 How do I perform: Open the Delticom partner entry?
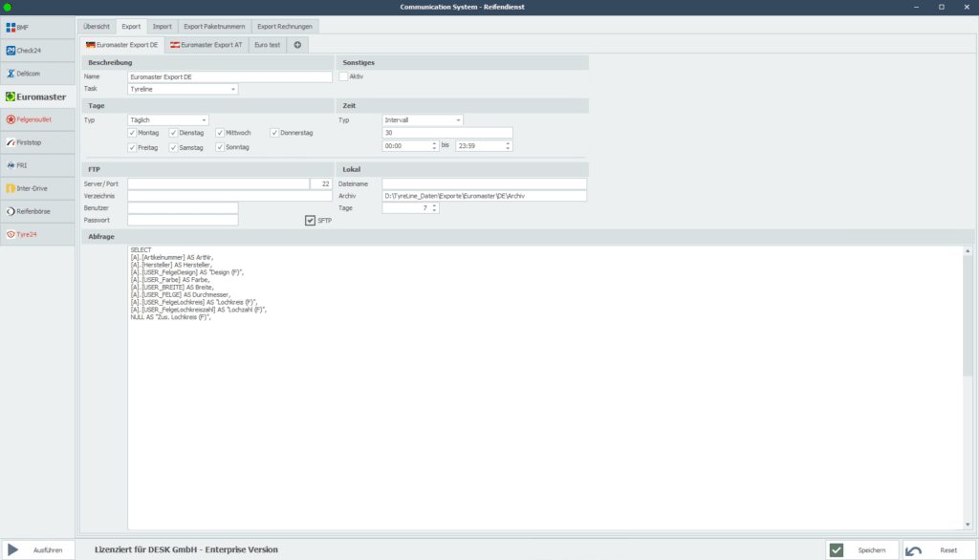(37, 74)
